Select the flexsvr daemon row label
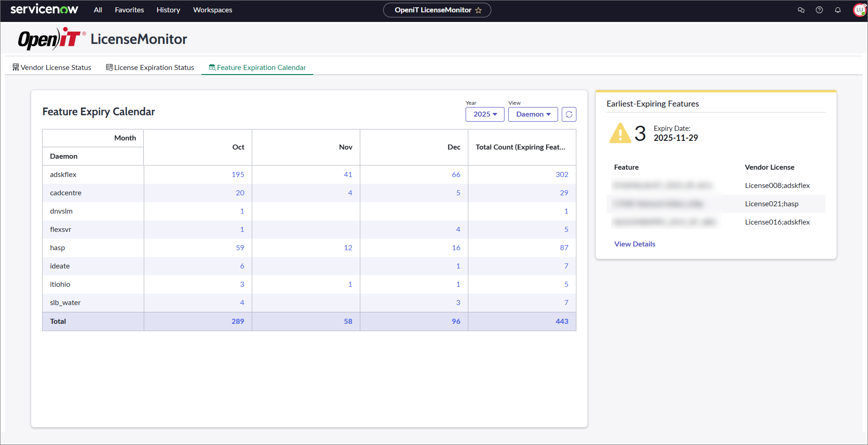 click(x=61, y=230)
